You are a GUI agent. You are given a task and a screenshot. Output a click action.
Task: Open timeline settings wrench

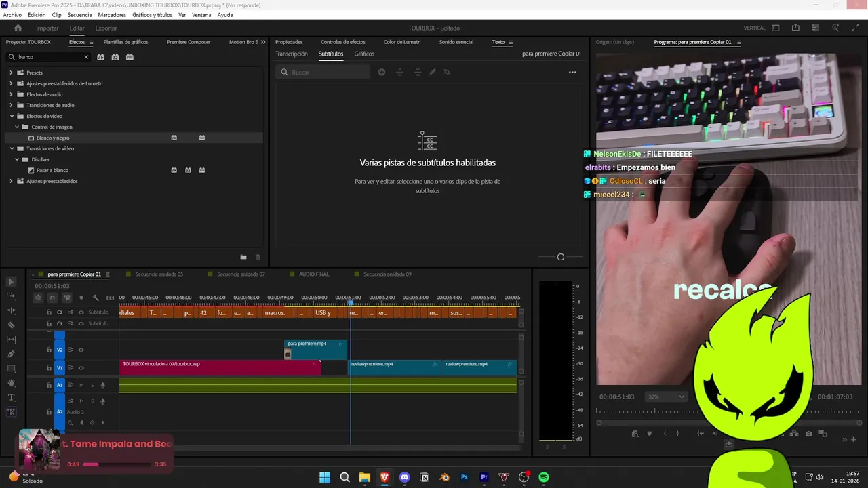(96, 298)
